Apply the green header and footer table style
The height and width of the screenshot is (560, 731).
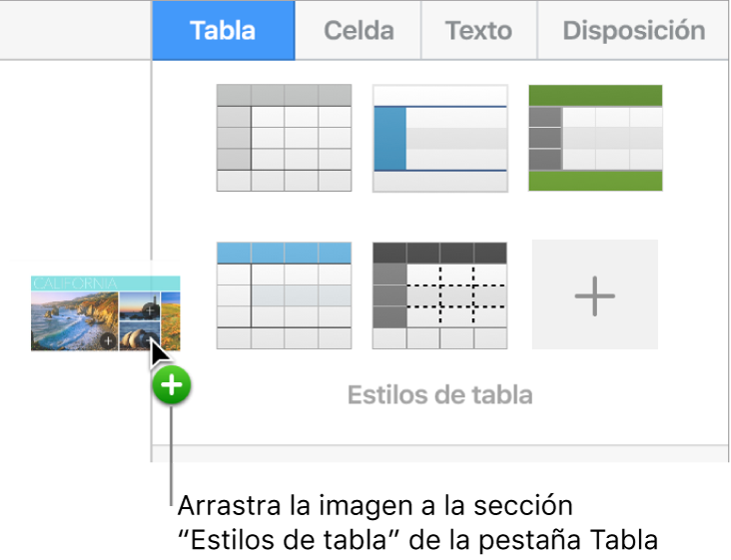pyautogui.click(x=595, y=138)
